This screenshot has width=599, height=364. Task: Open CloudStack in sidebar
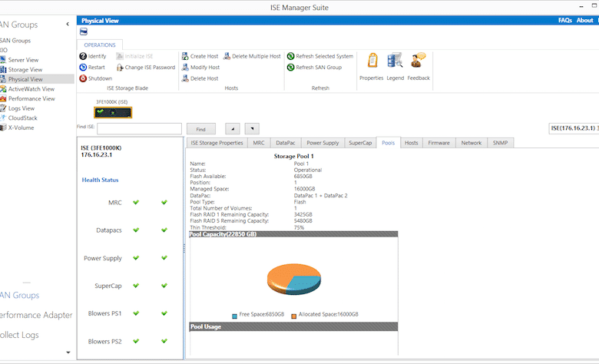click(23, 118)
